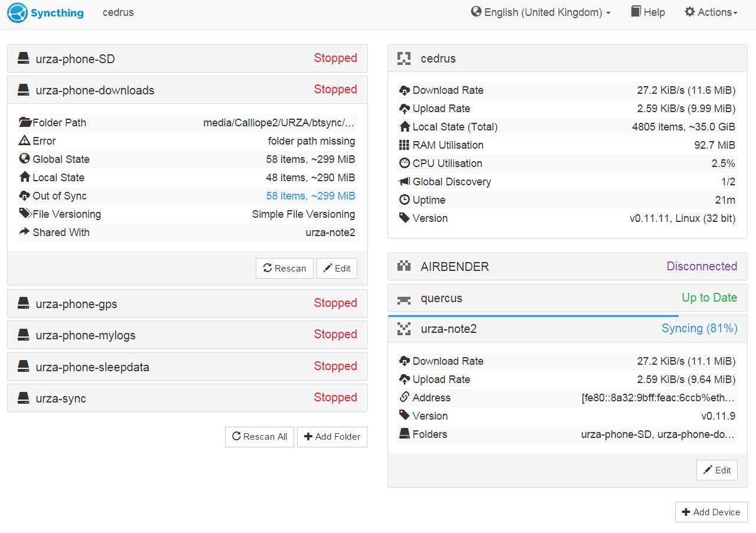Click the cedrus device identicon

click(404, 58)
